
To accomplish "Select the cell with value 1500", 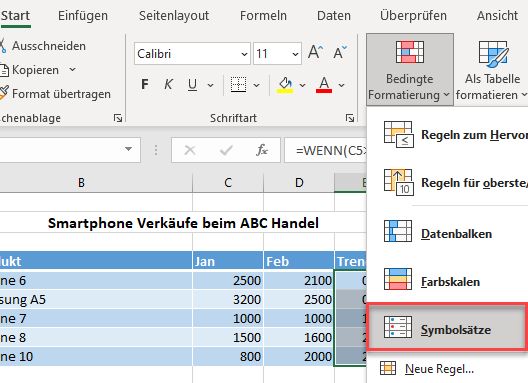I will pos(228,338).
